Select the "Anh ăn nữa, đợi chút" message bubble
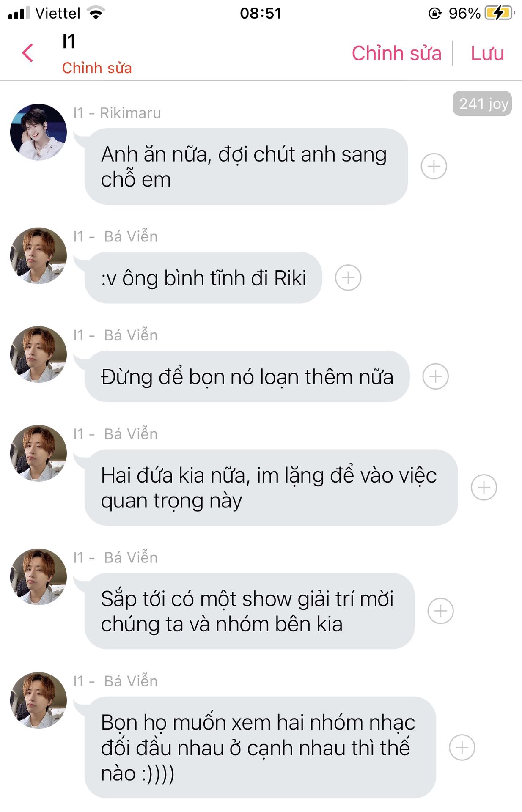Screen dimensions: 522x812 (x=246, y=167)
